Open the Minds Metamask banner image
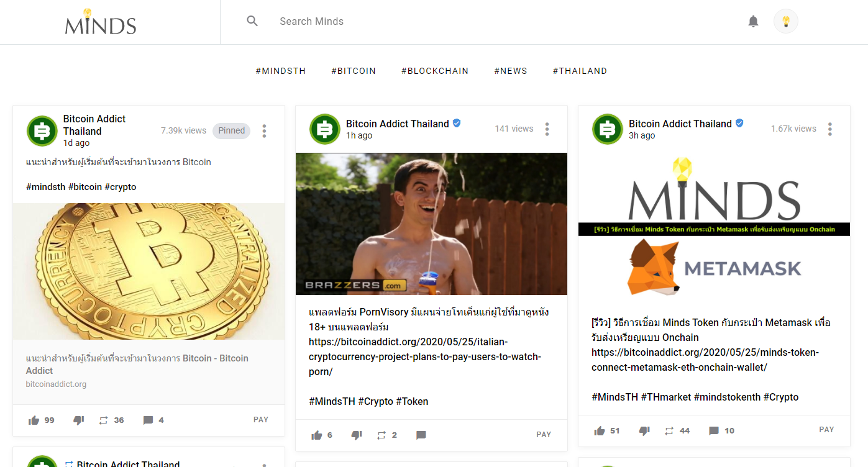868x467 pixels. [x=714, y=229]
